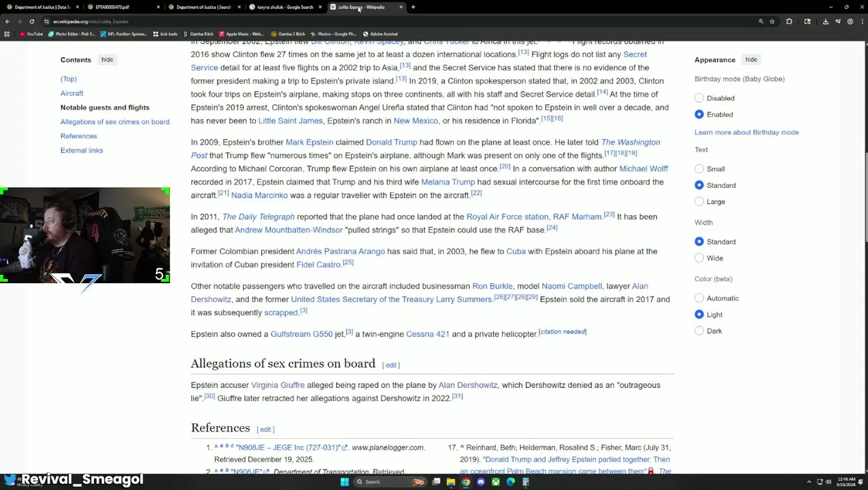
Task: Switch to Department of Justice Search tab
Action: [204, 7]
